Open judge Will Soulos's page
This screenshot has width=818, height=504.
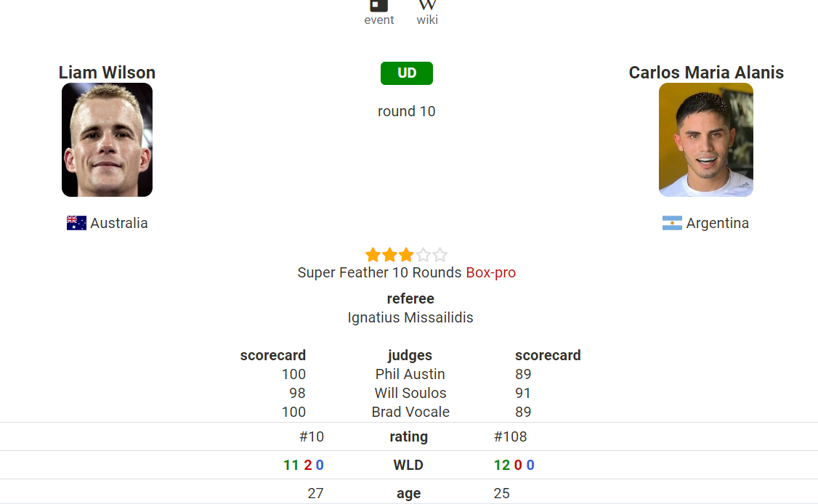pos(410,393)
